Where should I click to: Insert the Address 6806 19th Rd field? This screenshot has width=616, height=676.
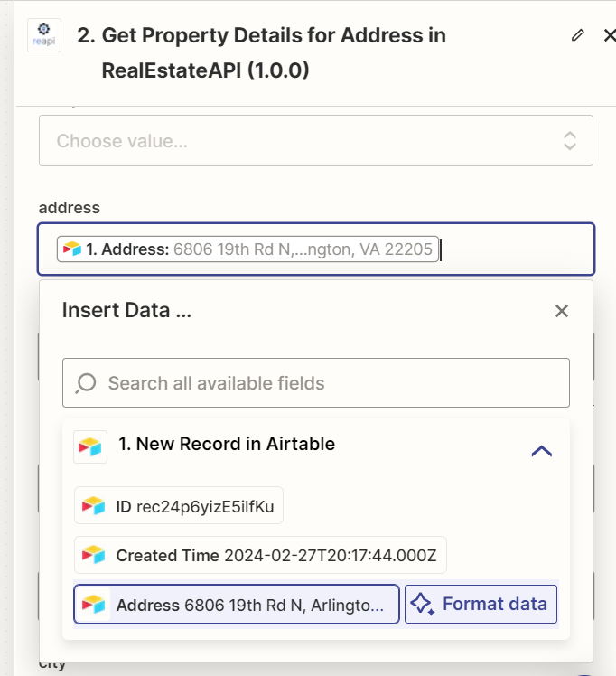pos(237,604)
